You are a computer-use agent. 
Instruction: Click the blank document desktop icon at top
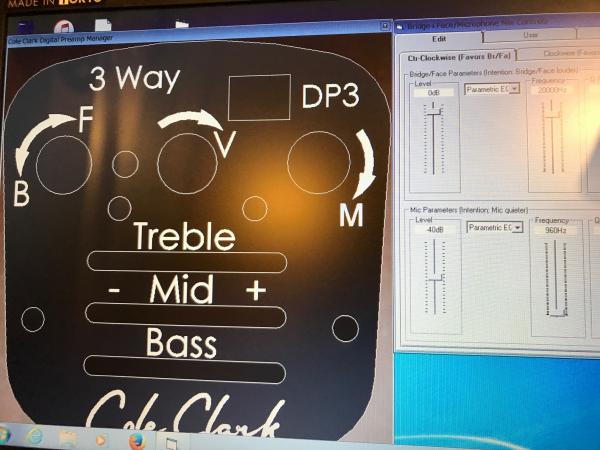tap(103, 25)
